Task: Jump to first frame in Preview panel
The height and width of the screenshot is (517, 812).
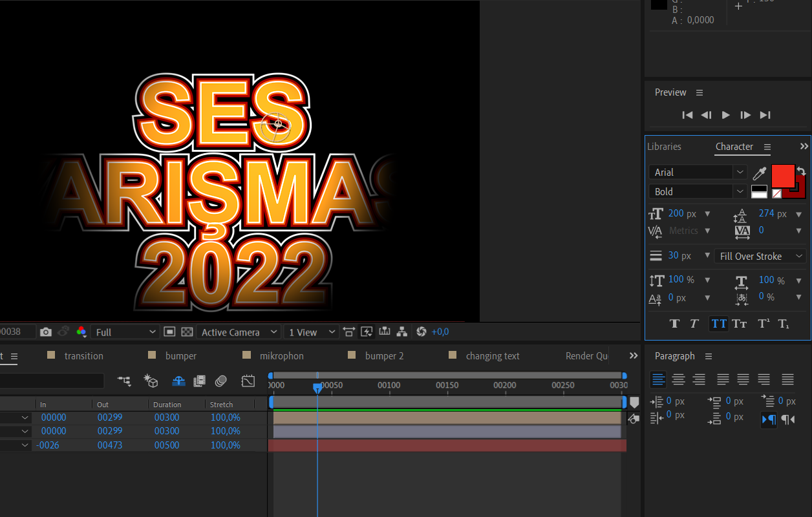Action: point(687,115)
